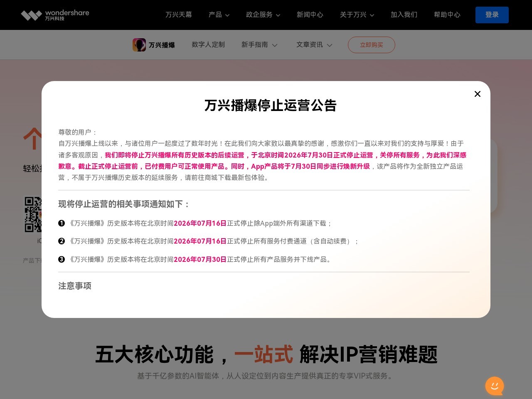This screenshot has width=532, height=399.
Task: Expand the 新手指南 dropdown
Action: 259,44
